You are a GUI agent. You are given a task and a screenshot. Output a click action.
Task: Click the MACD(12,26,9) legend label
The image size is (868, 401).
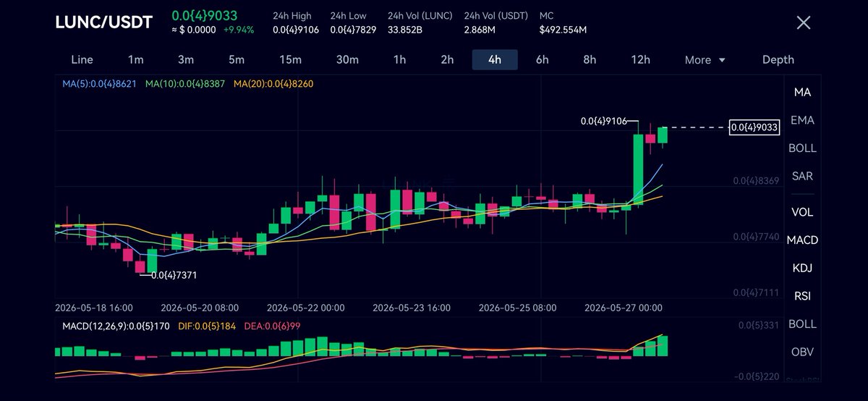116,326
